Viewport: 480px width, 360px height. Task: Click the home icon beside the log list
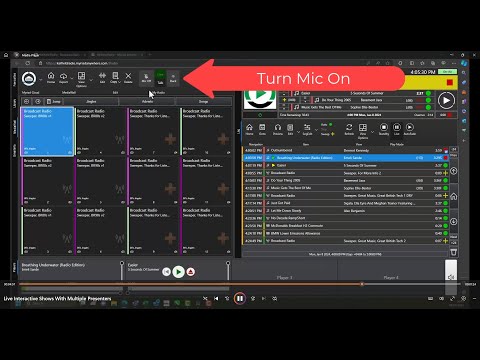[x=454, y=197]
